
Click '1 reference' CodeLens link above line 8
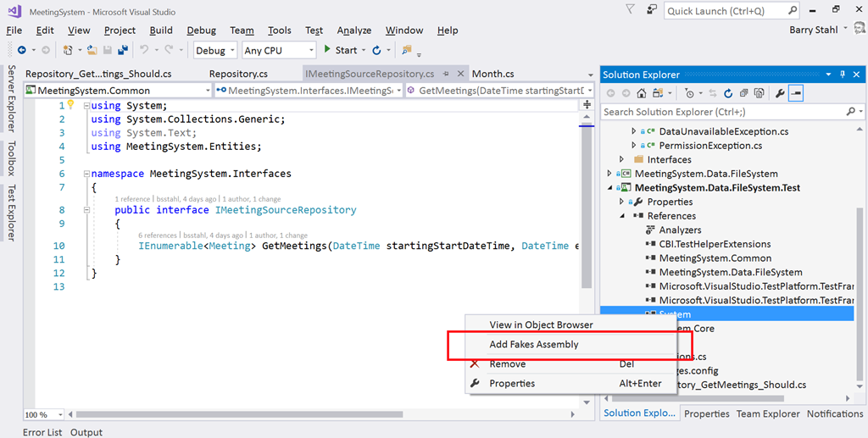(x=132, y=198)
